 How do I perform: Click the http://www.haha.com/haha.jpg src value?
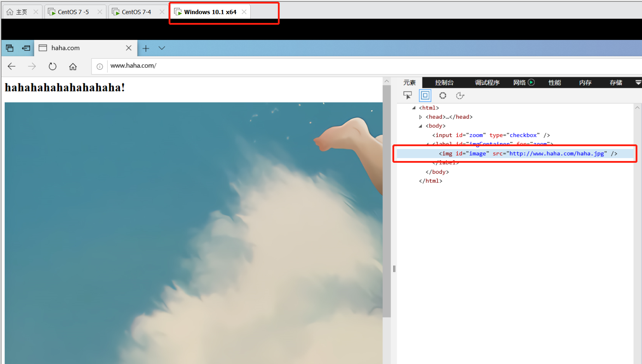click(556, 154)
